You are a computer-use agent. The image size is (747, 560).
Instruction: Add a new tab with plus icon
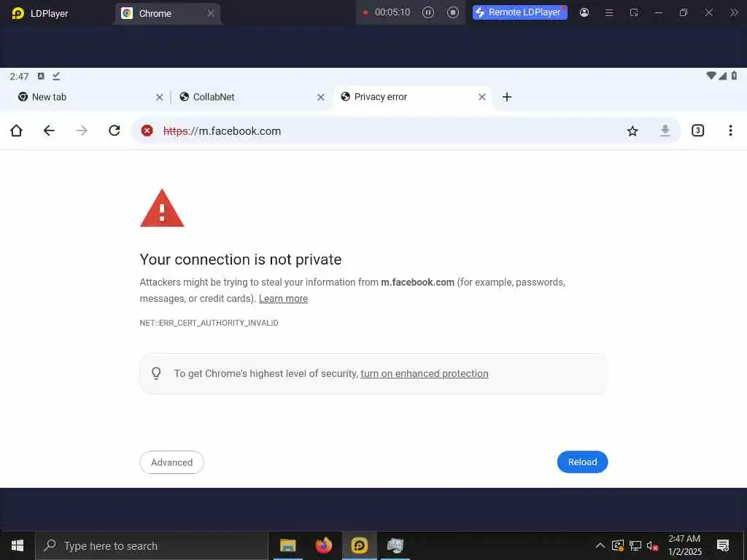[x=507, y=97]
